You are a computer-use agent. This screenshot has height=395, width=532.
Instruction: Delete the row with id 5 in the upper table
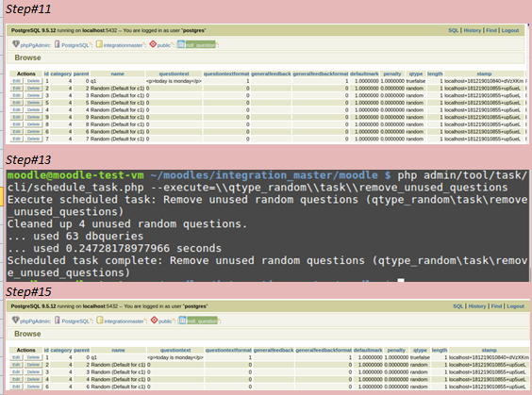33,103
